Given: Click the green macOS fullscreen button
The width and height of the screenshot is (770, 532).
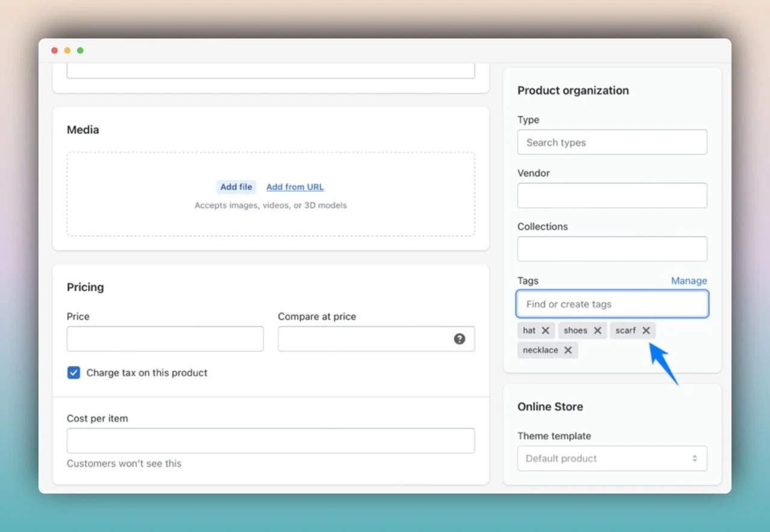Looking at the screenshot, I should click(x=80, y=50).
